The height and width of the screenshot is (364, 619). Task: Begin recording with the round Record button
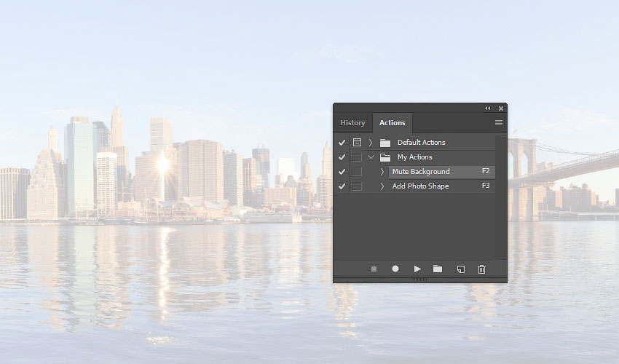395,269
